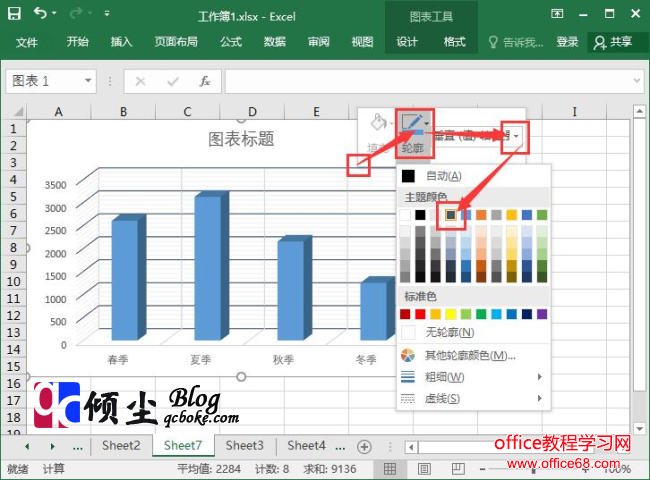Click the Redo arrow icon

coord(76,14)
